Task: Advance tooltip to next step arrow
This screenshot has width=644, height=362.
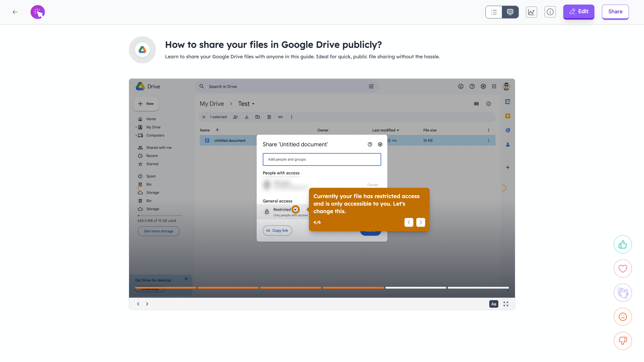Action: pos(421,222)
